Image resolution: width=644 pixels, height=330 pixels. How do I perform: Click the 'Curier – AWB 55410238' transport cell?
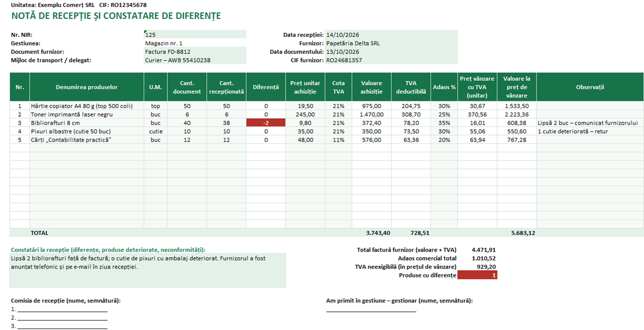195,60
